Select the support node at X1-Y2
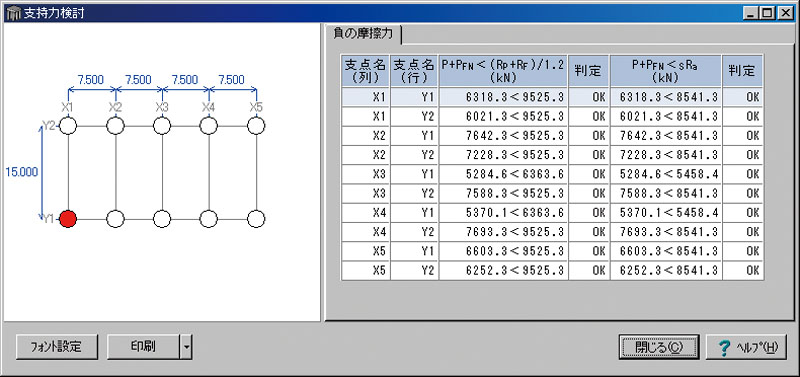800x377 pixels. click(x=68, y=125)
